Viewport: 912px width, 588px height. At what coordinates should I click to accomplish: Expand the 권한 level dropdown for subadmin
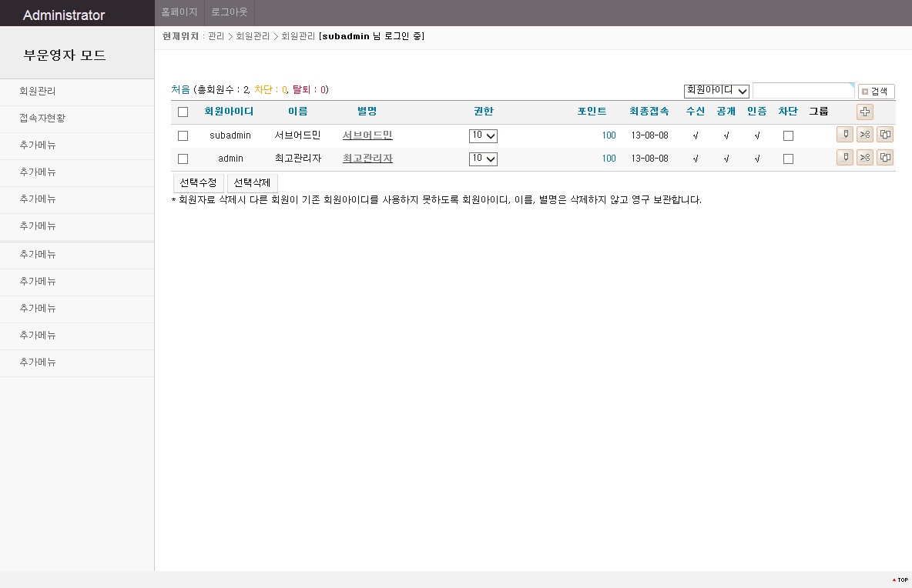pos(483,135)
